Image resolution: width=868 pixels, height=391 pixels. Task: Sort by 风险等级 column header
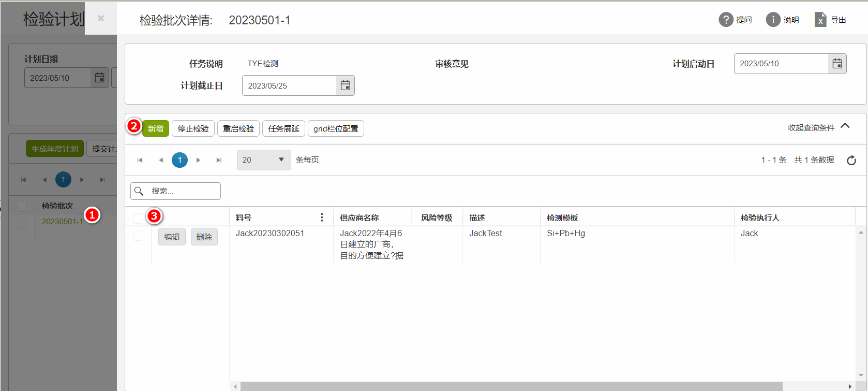click(437, 218)
